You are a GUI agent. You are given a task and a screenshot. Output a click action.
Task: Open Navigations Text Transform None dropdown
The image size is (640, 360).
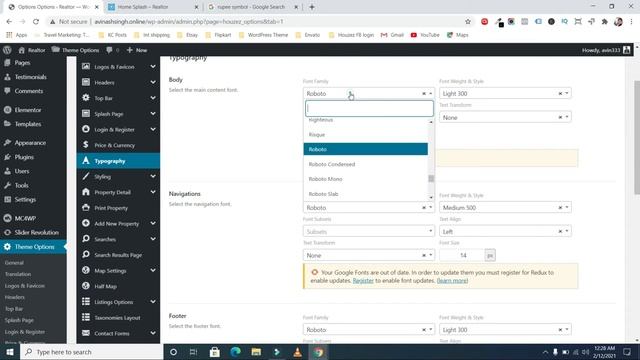pyautogui.click(x=369, y=255)
